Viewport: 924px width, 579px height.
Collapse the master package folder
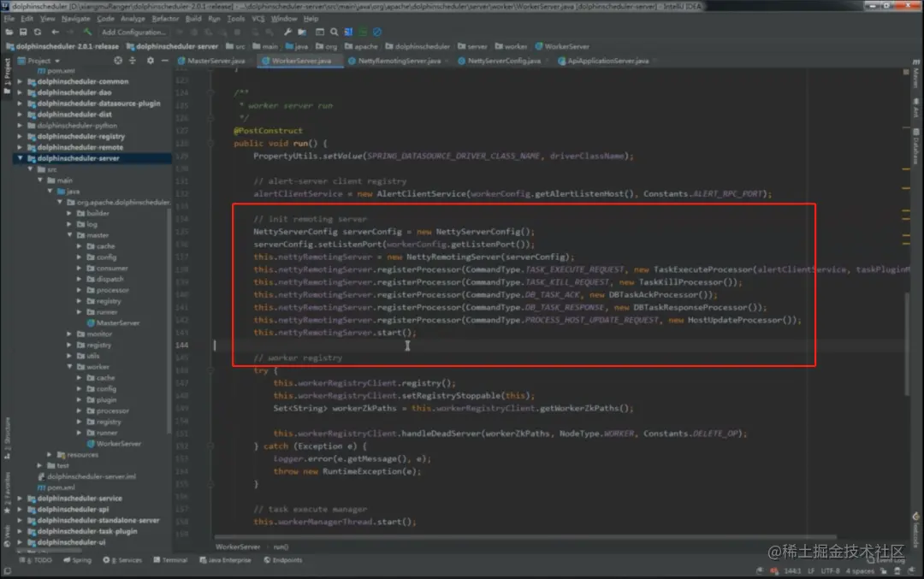[x=69, y=235]
